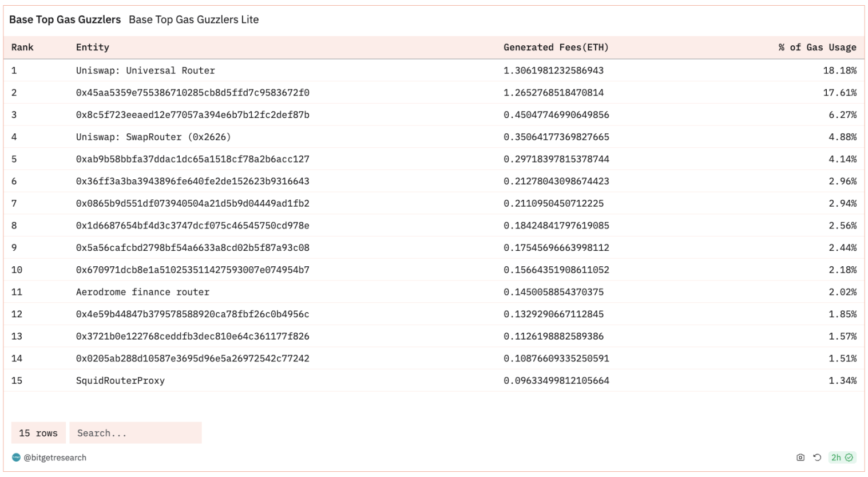Image resolution: width=868 pixels, height=477 pixels.
Task: Click the 2.18% gas usage cell
Action: point(842,270)
